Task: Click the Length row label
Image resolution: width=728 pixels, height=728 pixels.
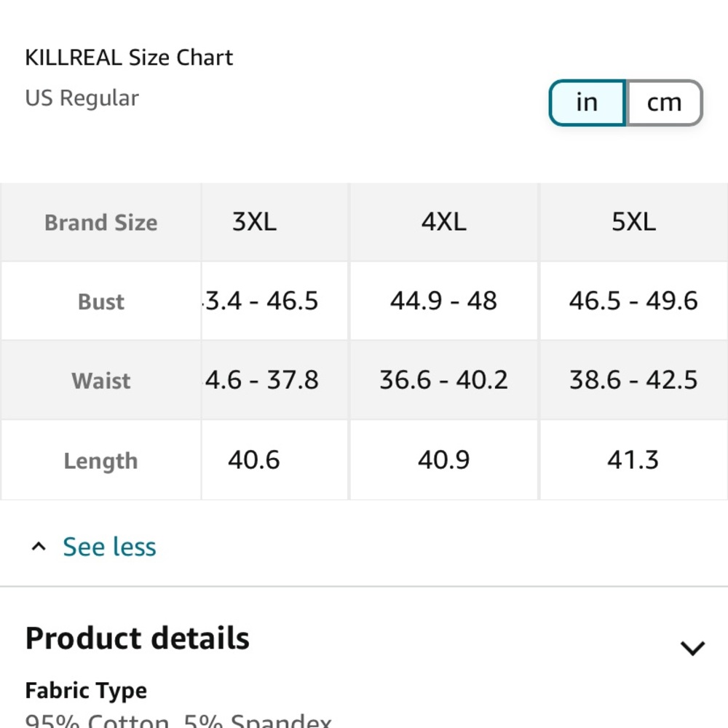Action: click(100, 461)
